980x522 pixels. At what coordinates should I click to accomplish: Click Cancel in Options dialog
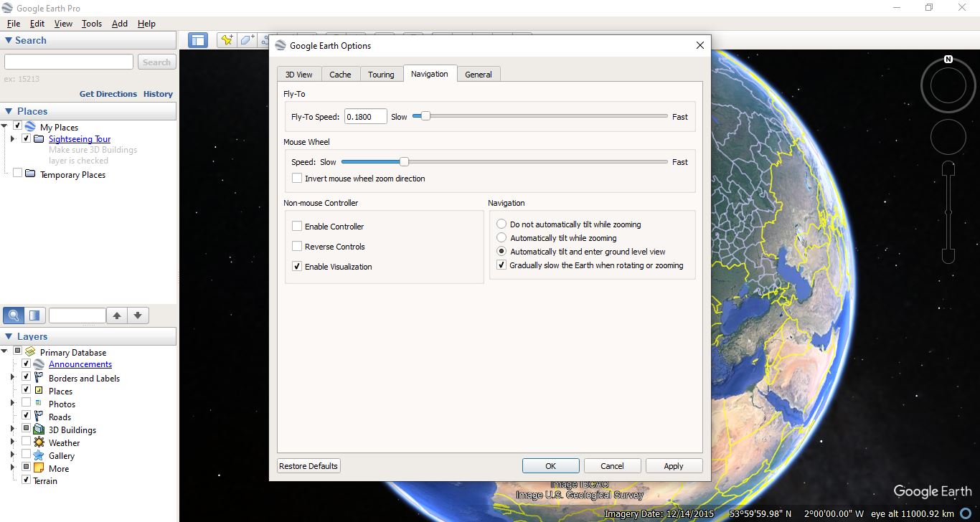pos(612,466)
